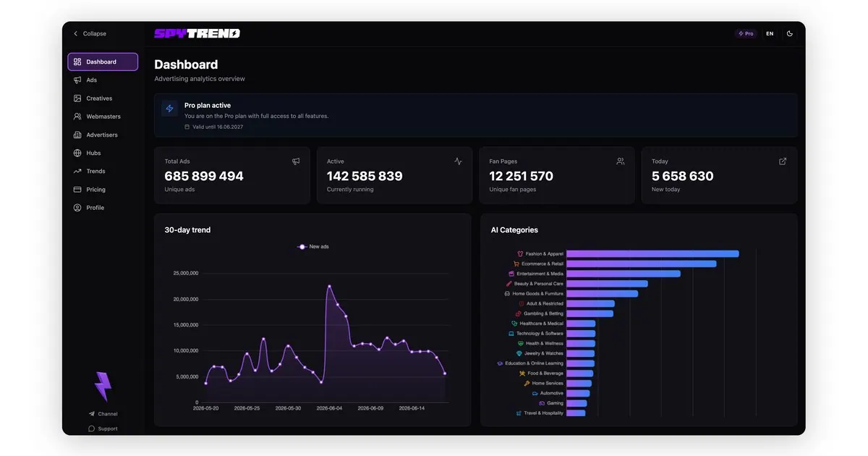The height and width of the screenshot is (456, 868).
Task: Click the Technology & Software label
Action: pos(540,334)
